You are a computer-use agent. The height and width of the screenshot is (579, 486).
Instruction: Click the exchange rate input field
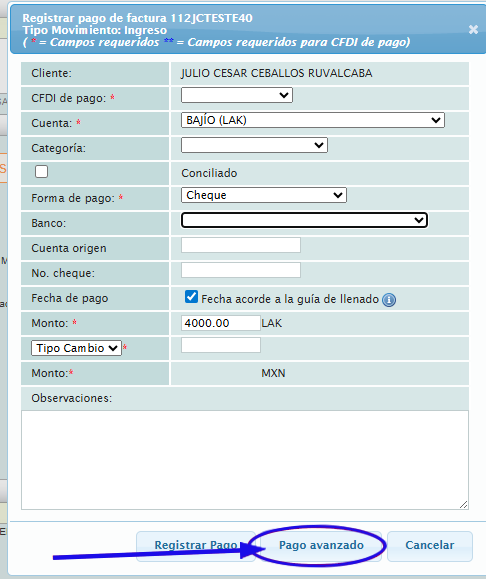(221, 345)
